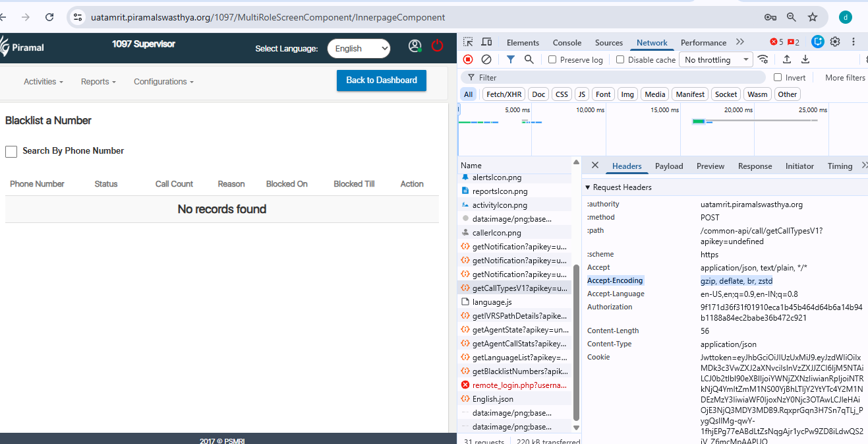868x444 pixels.
Task: Open the No throttling dropdown
Action: 716,60
